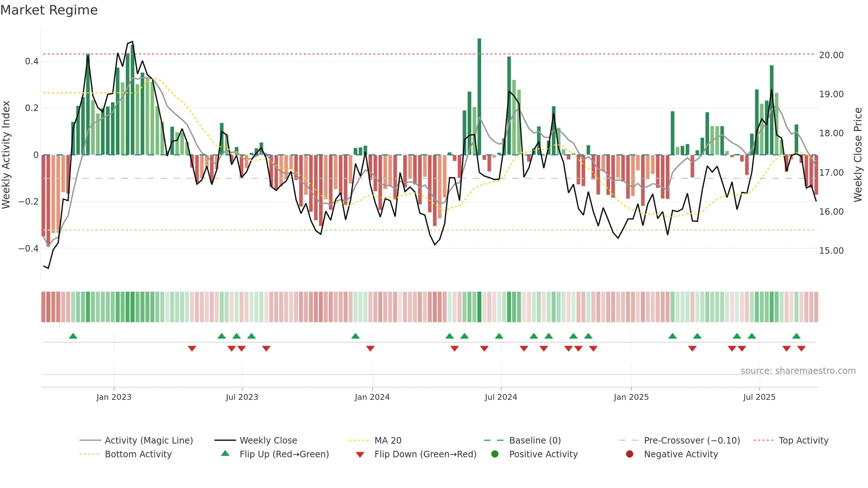Click the last Flip Up triangle after Jul 2025
868x488 pixels.
[x=796, y=336]
